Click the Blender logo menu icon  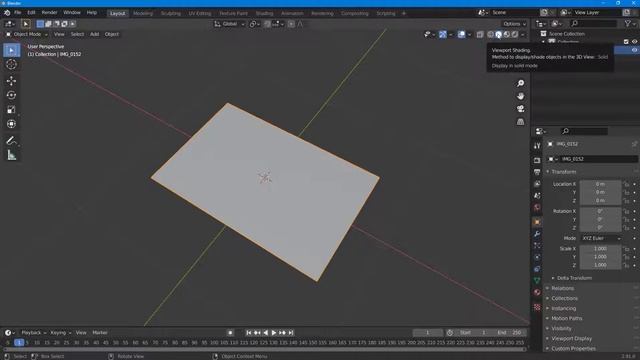tap(7, 13)
